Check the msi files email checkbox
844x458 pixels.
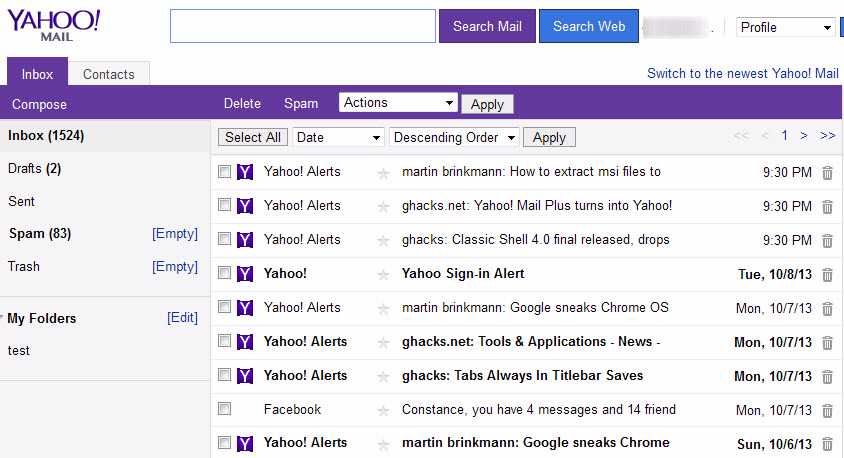pos(224,171)
